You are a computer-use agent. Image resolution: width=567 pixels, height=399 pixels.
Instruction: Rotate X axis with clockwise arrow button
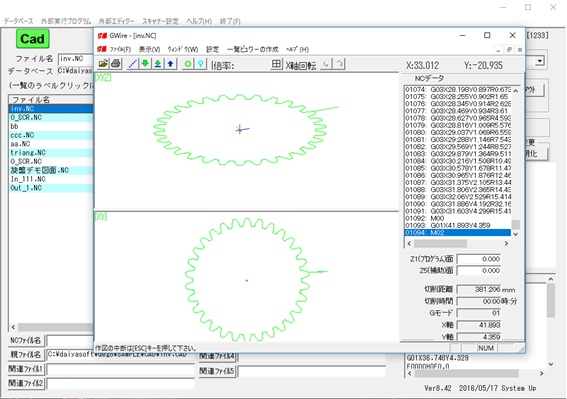339,64
